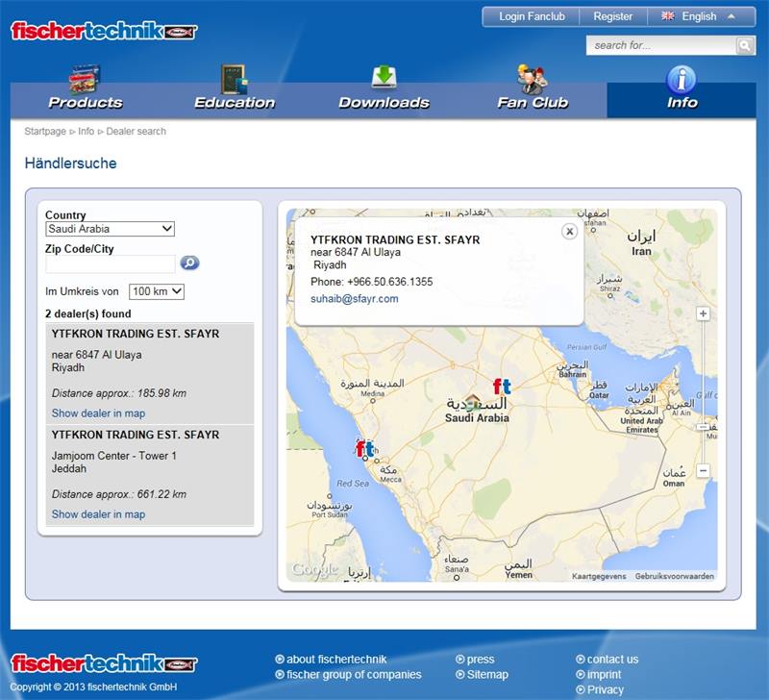
Task: Click the Dealer search breadcrumb
Action: (x=136, y=132)
